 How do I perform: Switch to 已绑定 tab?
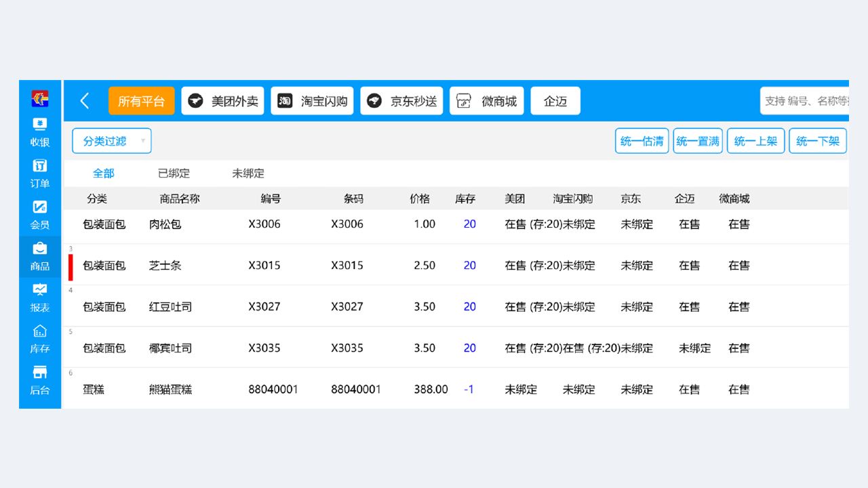tap(174, 174)
